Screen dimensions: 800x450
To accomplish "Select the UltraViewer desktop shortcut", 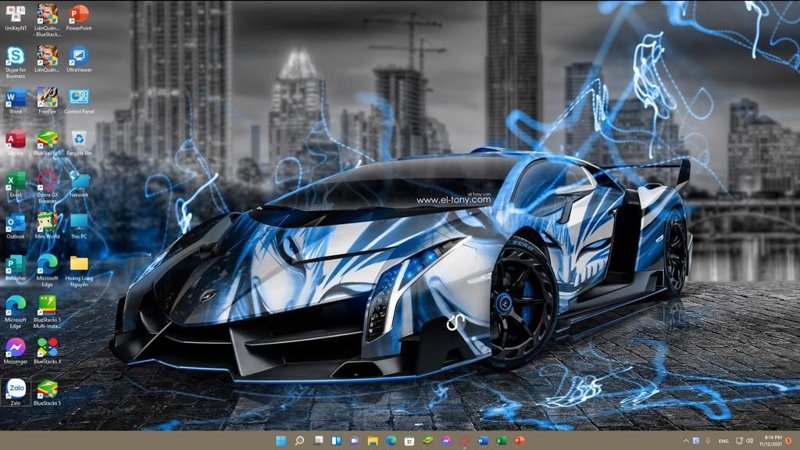I will coord(79,59).
